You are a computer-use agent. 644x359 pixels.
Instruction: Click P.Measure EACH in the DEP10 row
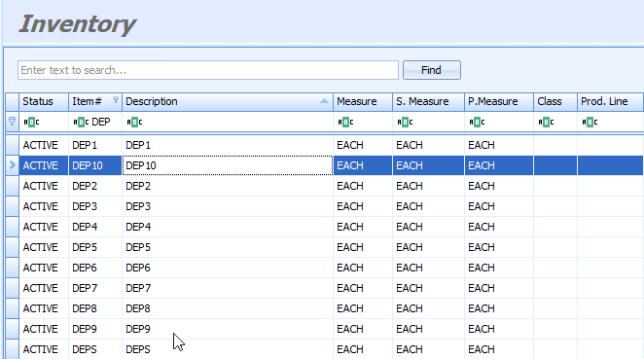tap(499, 165)
